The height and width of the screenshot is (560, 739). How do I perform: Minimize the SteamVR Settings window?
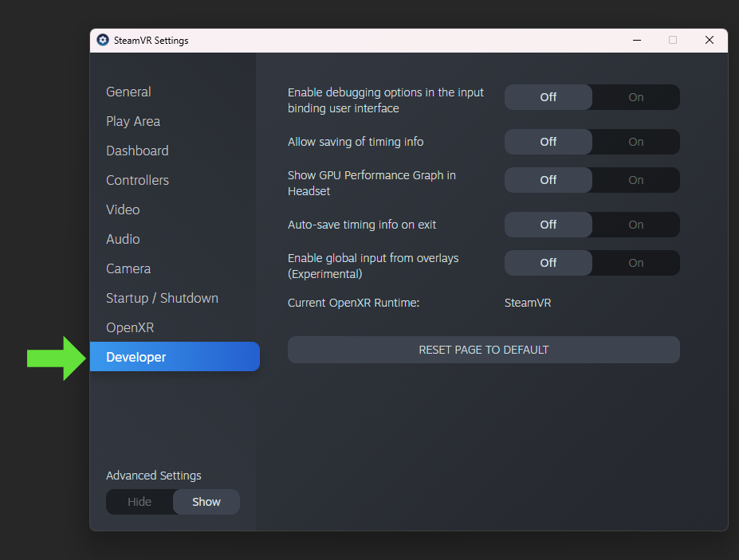[x=637, y=41]
